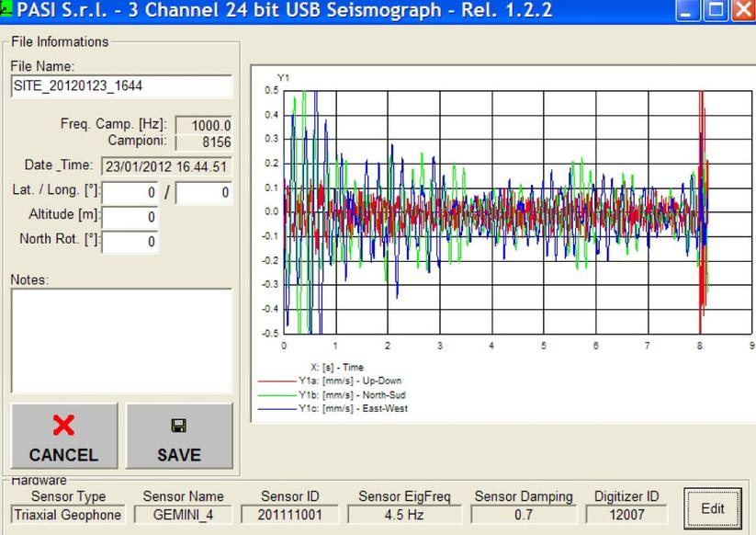
Task: Click the File Name input field
Action: tap(121, 85)
